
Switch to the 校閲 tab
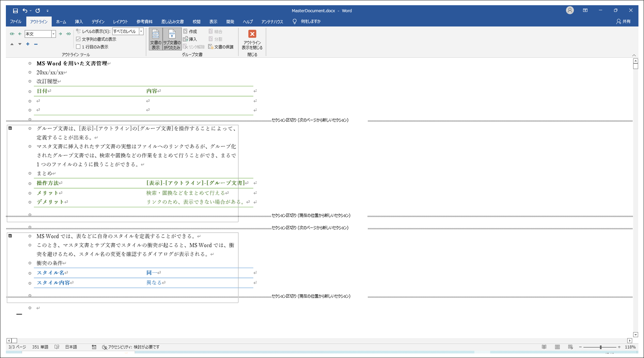(x=196, y=22)
